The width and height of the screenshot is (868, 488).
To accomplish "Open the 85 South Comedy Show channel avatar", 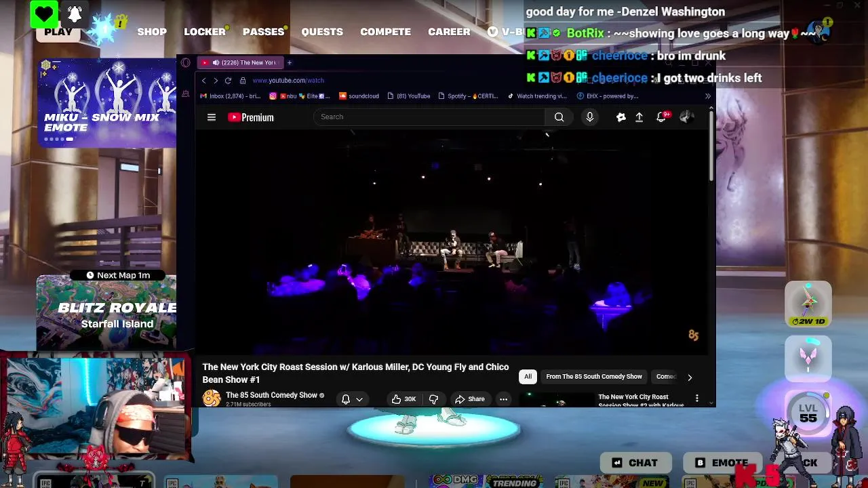I will coord(212,399).
